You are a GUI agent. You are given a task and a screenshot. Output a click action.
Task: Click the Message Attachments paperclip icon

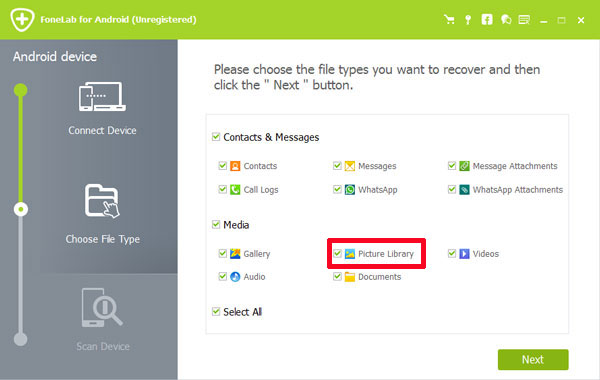pyautogui.click(x=464, y=166)
